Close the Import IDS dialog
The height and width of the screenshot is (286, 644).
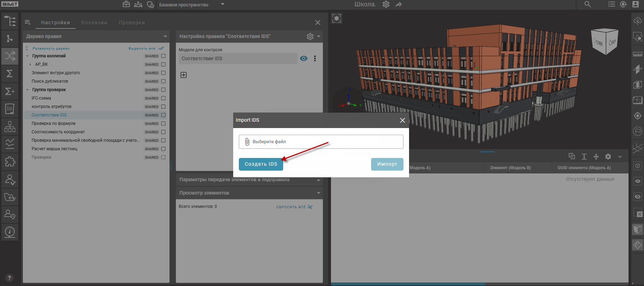(402, 120)
